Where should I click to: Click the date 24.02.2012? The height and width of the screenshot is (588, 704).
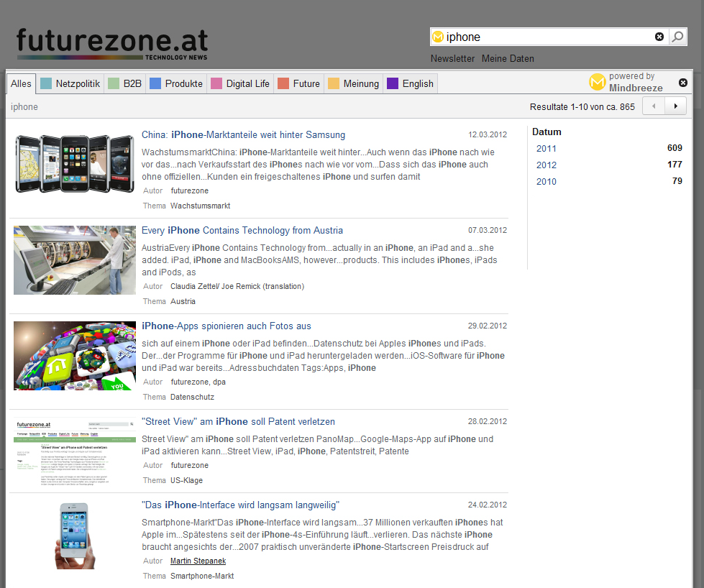488,505
